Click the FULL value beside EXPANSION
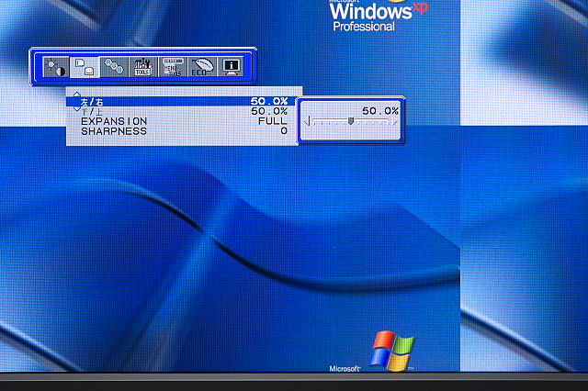 (272, 121)
